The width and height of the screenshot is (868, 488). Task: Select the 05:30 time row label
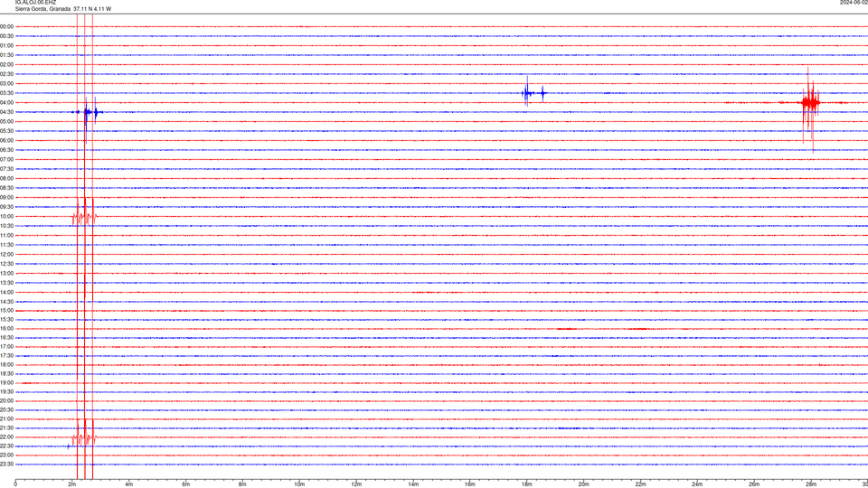point(7,131)
